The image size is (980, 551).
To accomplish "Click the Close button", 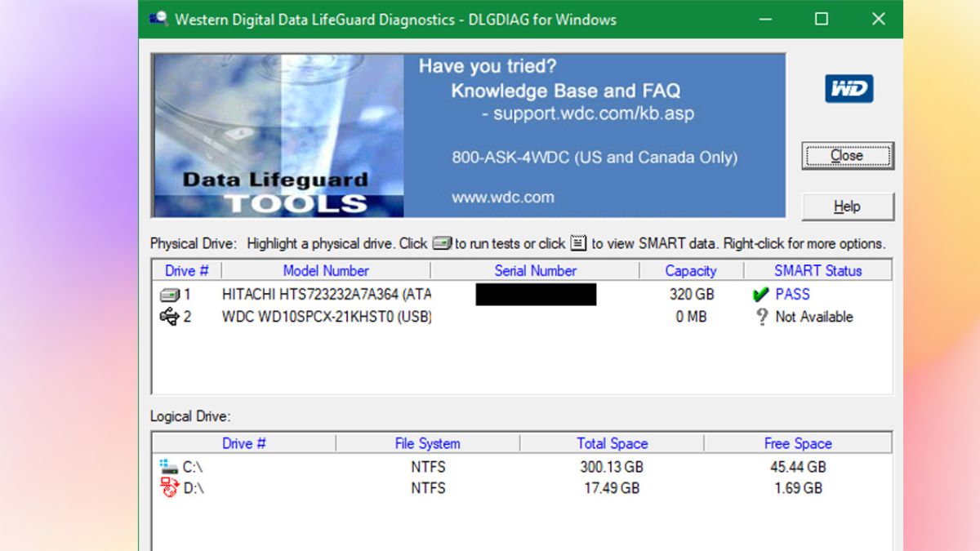I will coord(848,156).
